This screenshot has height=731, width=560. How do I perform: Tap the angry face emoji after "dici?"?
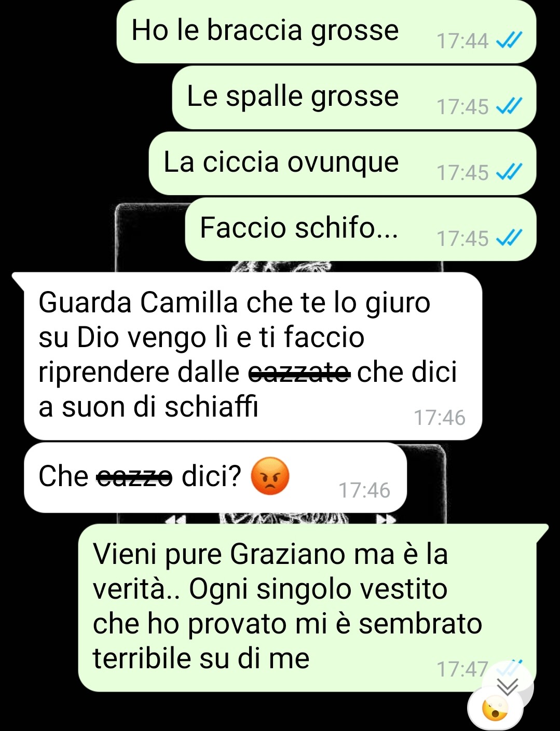click(x=269, y=476)
